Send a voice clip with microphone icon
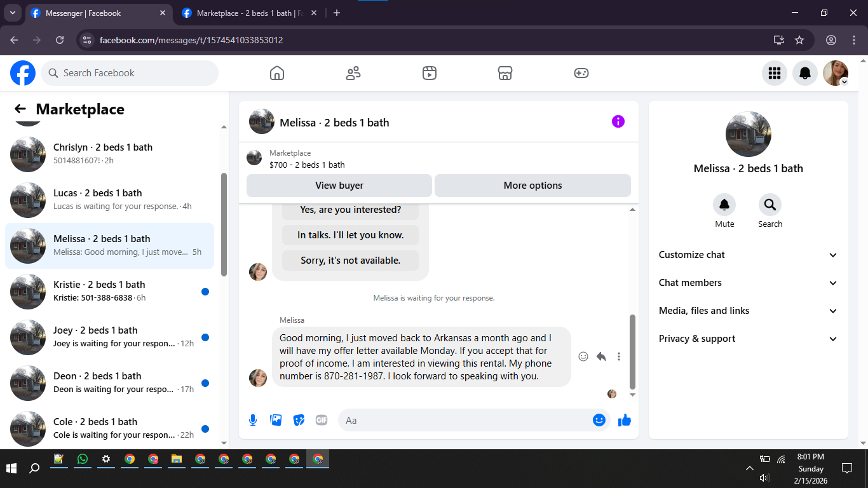The height and width of the screenshot is (488, 868). tap(253, 420)
